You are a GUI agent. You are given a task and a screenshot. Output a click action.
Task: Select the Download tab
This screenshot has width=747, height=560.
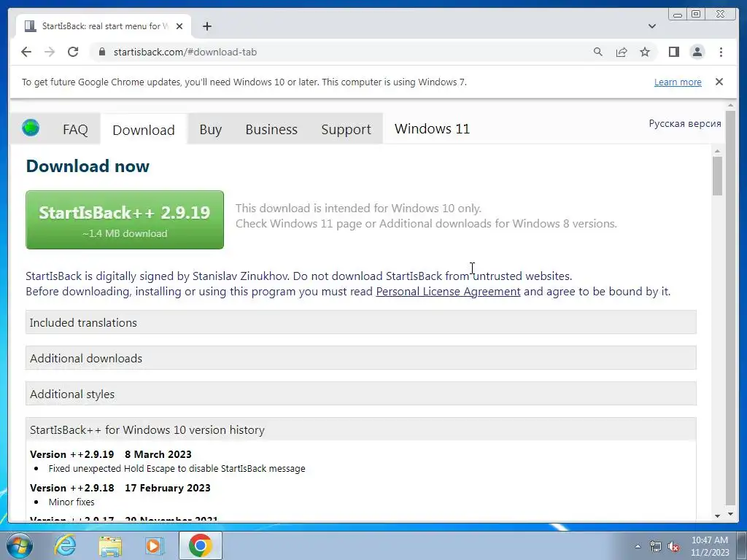coord(144,130)
